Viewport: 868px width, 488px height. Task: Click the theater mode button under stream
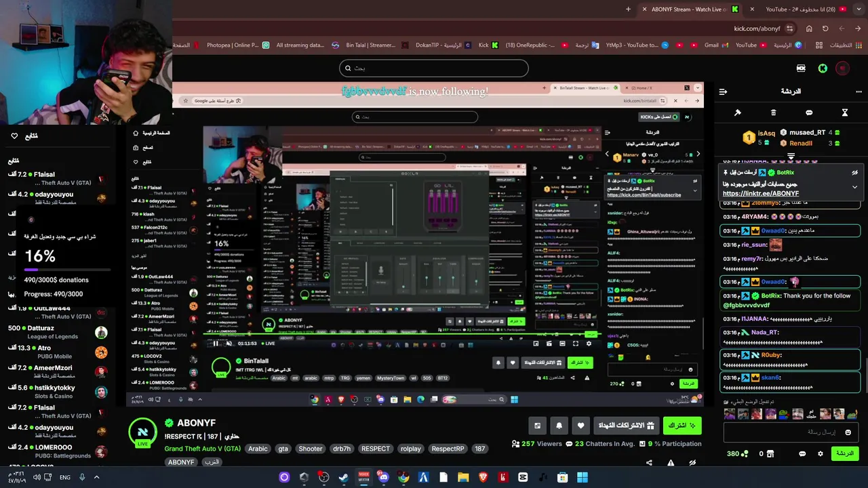click(537, 426)
